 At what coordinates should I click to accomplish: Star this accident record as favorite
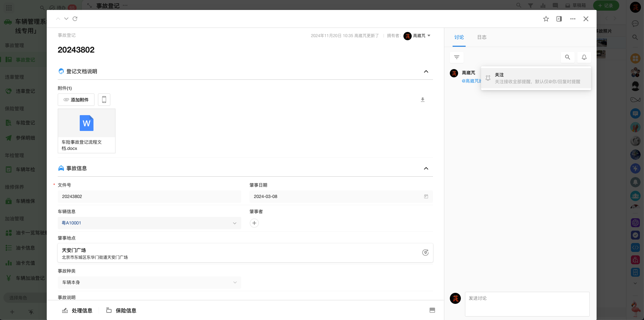click(546, 19)
